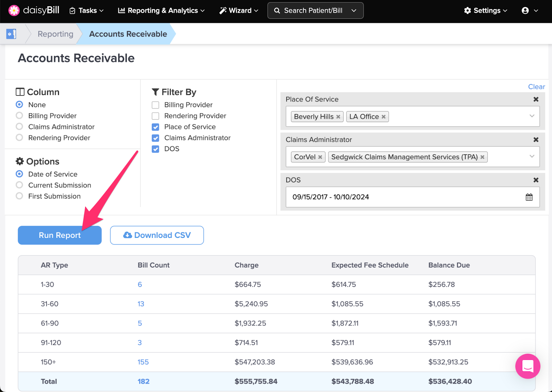Uncheck the DOS filter checkbox
This screenshot has width=552, height=392.
click(x=156, y=149)
